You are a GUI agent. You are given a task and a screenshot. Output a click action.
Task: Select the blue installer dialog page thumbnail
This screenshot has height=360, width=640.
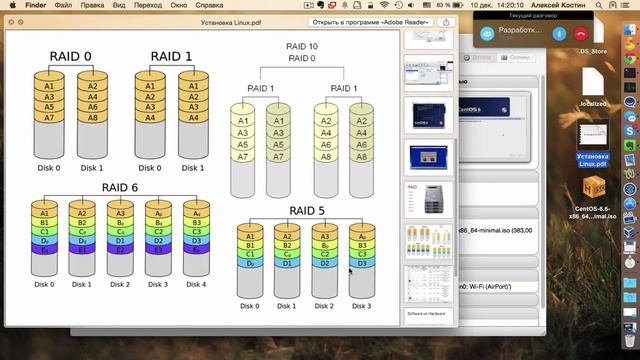tap(428, 157)
